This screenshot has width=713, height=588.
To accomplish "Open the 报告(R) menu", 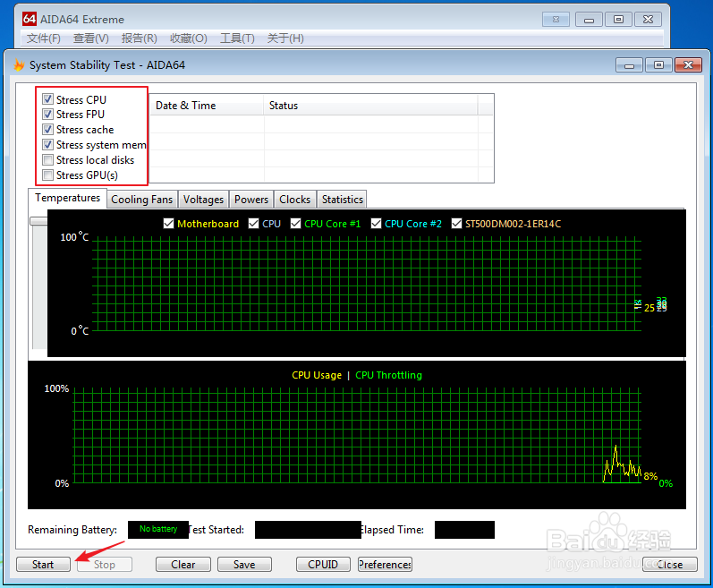I will [139, 38].
